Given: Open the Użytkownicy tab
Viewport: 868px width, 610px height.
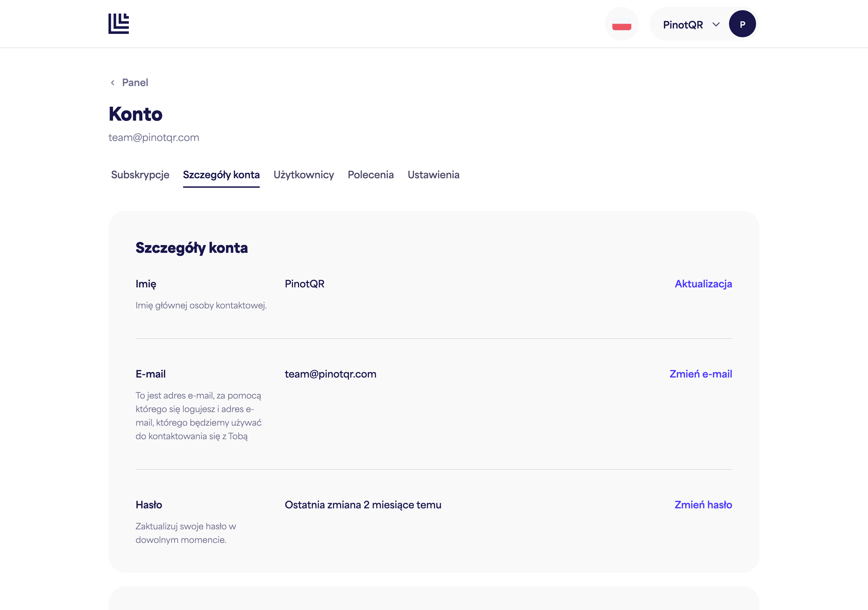Looking at the screenshot, I should point(303,175).
